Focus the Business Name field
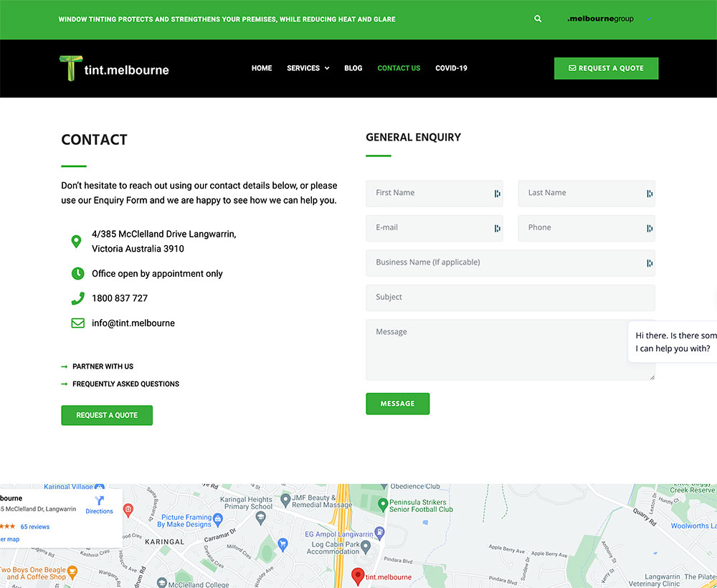Viewport: 717px width, 588px height. (511, 263)
